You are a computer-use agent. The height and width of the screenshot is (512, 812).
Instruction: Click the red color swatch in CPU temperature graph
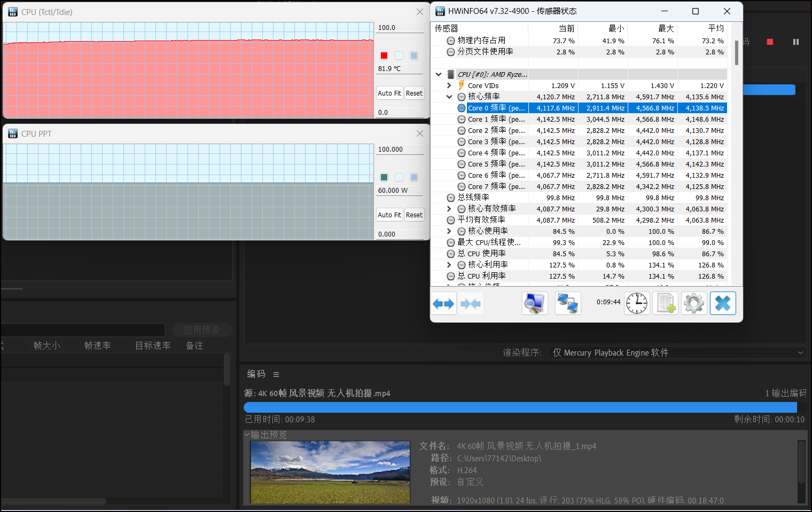(x=384, y=56)
